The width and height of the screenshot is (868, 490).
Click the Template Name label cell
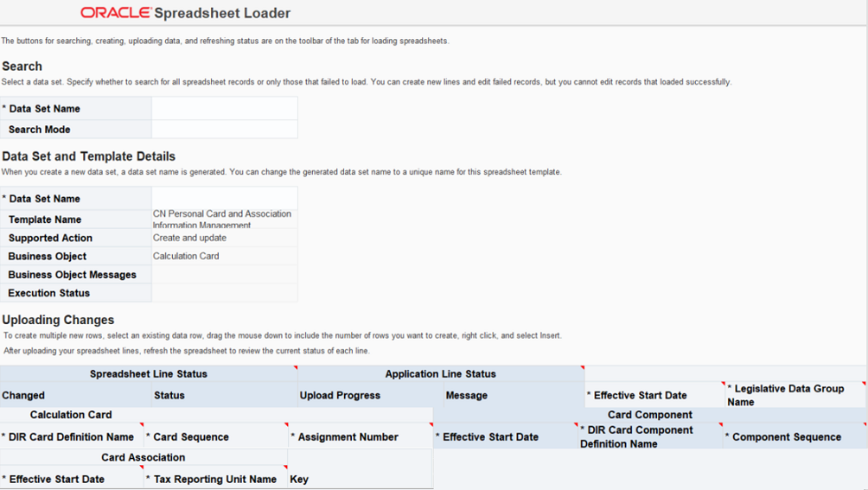pyautogui.click(x=76, y=219)
